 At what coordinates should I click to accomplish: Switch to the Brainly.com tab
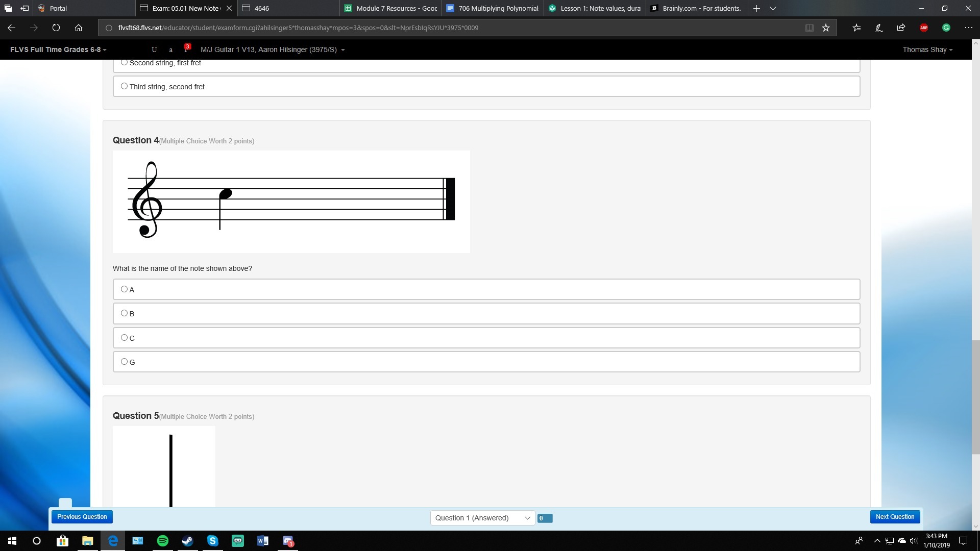pos(697,8)
